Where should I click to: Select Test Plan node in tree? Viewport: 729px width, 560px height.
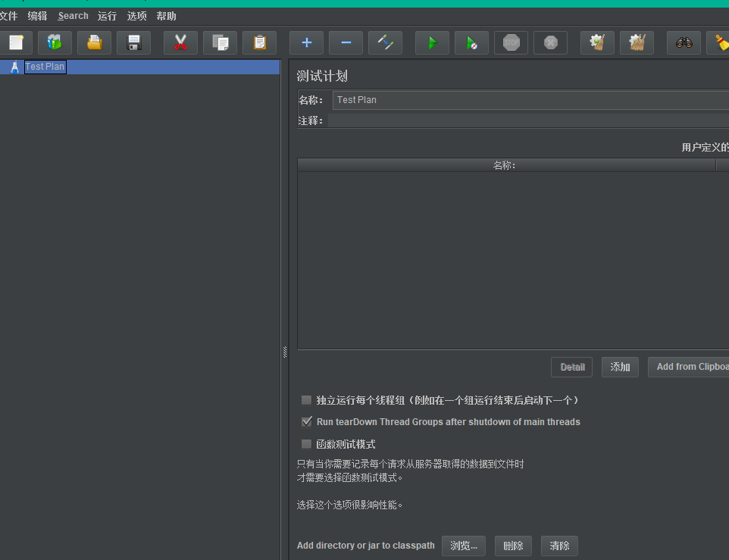click(45, 67)
